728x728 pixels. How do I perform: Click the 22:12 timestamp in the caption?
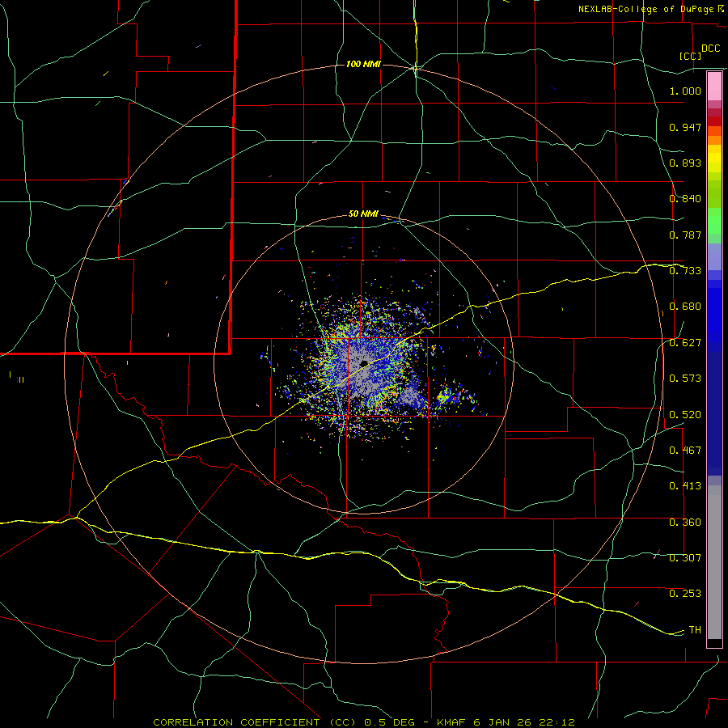point(557,722)
